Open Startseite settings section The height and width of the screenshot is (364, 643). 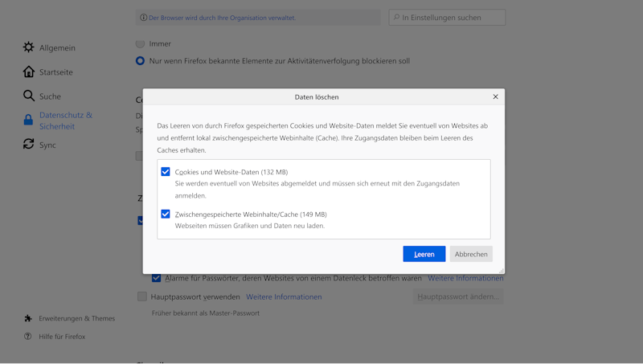click(x=55, y=72)
